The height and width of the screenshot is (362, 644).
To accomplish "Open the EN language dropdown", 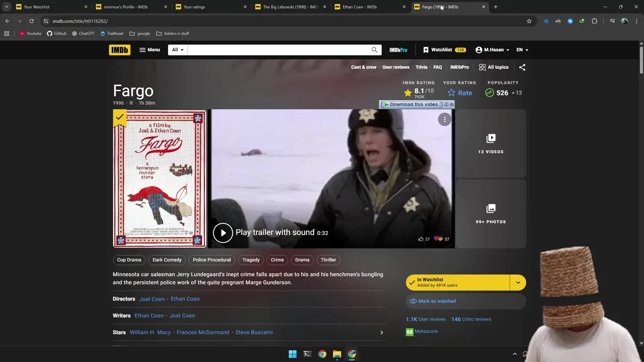I will pyautogui.click(x=522, y=50).
